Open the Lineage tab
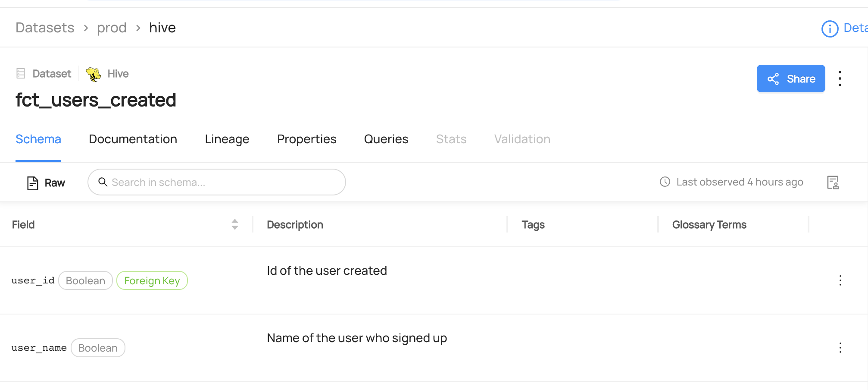The width and height of the screenshot is (868, 390). [227, 139]
